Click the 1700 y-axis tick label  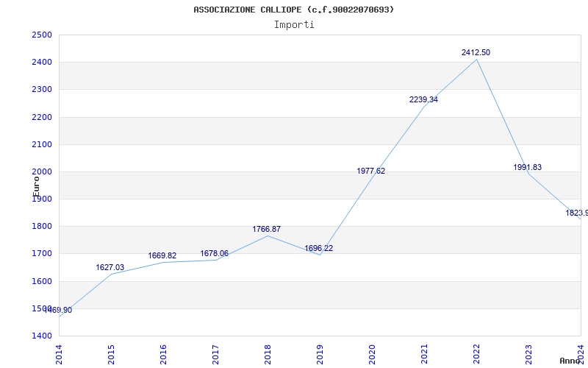point(42,254)
